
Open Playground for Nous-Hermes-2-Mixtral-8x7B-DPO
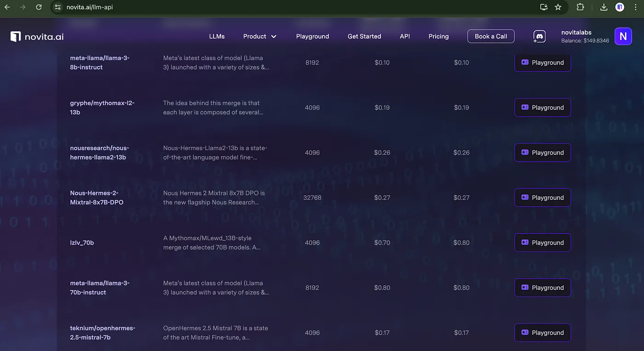pos(542,198)
